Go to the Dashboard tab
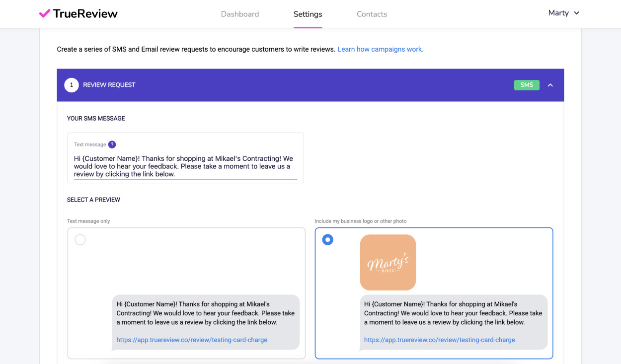 coord(240,14)
